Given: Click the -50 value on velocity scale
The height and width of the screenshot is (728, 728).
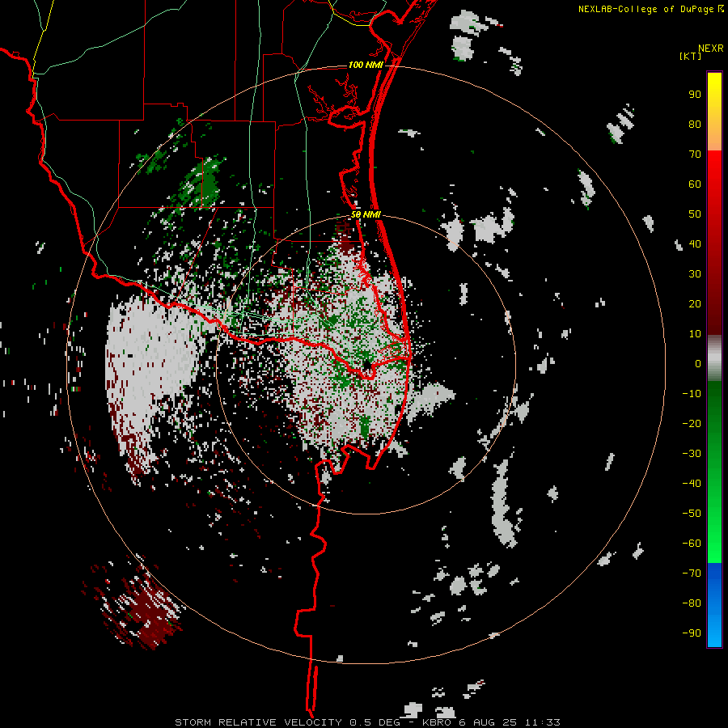Looking at the screenshot, I should point(692,514).
